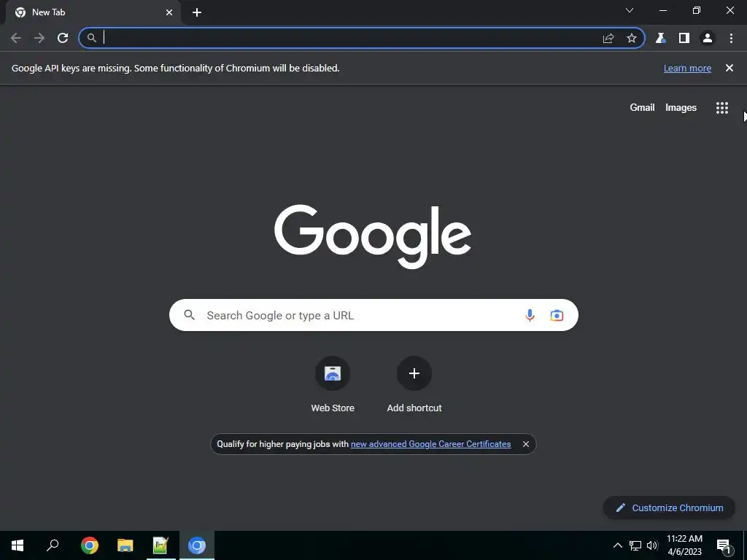Open the profile avatar menu
747x560 pixels.
(708, 38)
